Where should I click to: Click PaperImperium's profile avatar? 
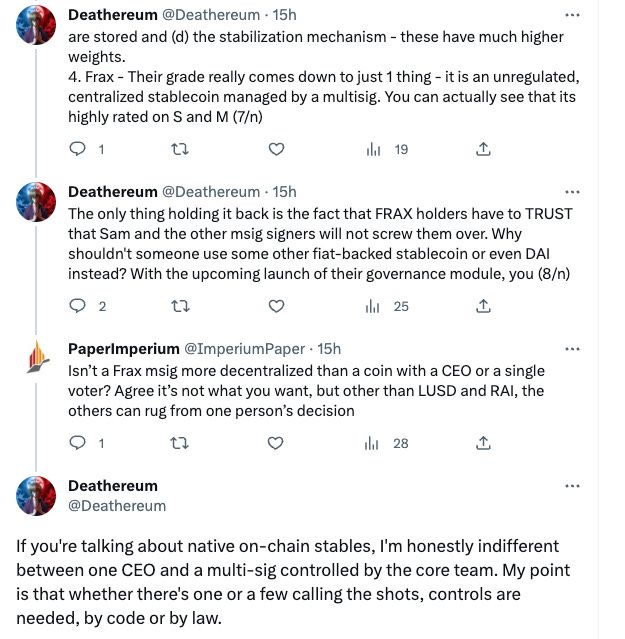point(38,358)
